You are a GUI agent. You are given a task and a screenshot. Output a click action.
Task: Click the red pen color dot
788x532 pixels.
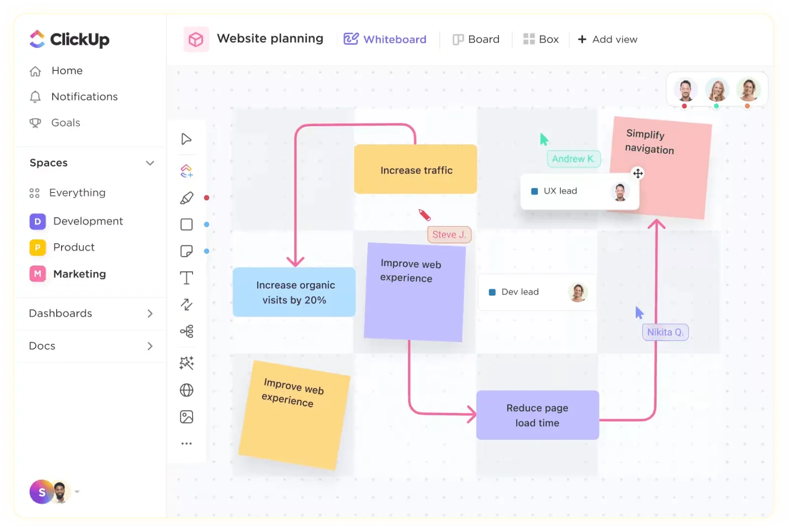pos(207,198)
